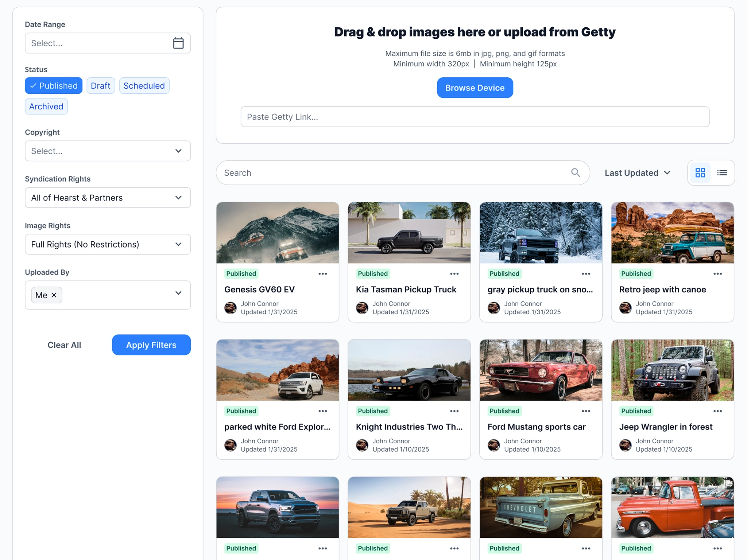The height and width of the screenshot is (560, 747).
Task: Click the Browse Device upload button
Action: (475, 87)
